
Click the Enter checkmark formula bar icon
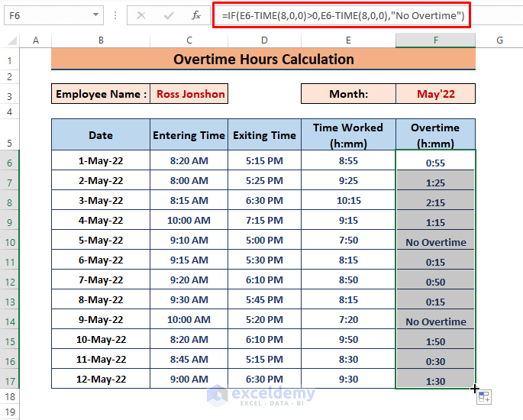[x=169, y=15]
